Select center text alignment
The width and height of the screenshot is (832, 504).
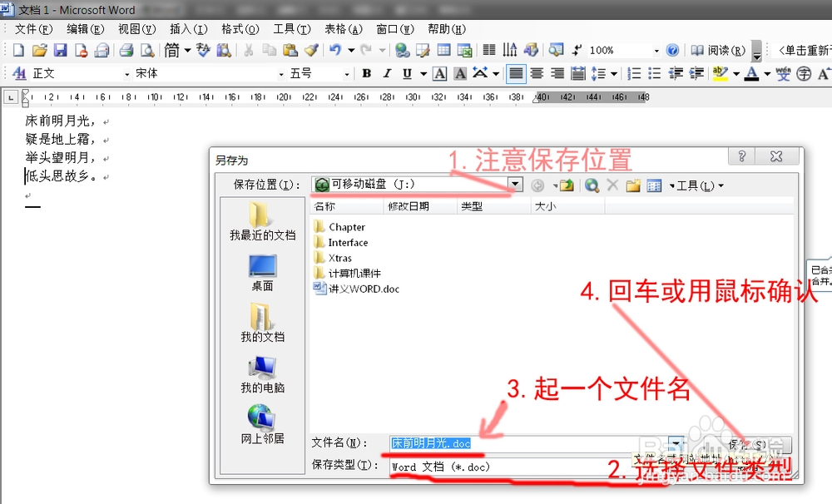[x=537, y=74]
